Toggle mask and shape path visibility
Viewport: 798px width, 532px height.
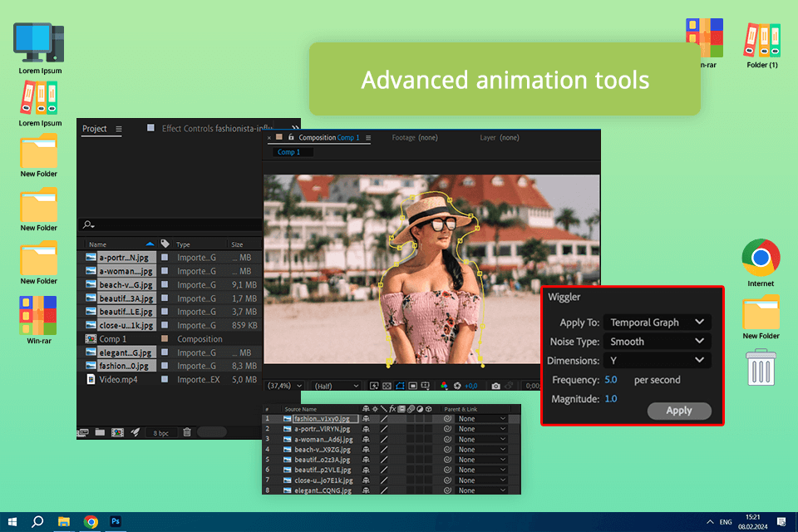coord(400,386)
